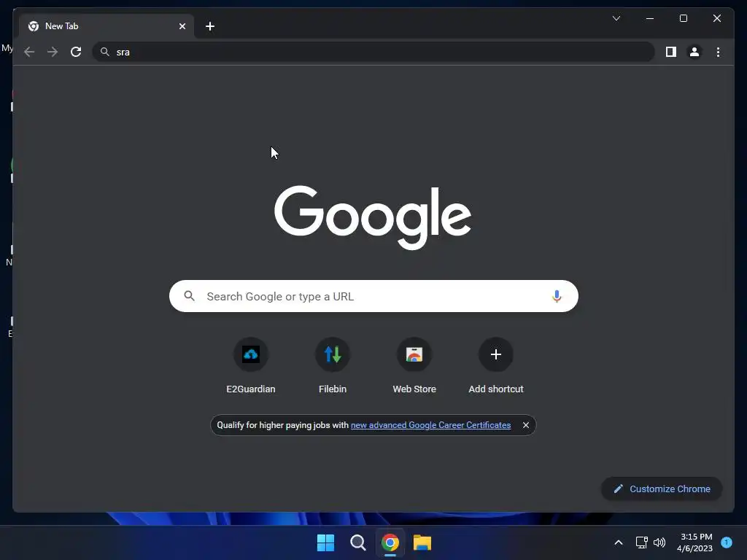Image resolution: width=747 pixels, height=560 pixels.
Task: Start voice search with microphone icon
Action: [x=557, y=296]
